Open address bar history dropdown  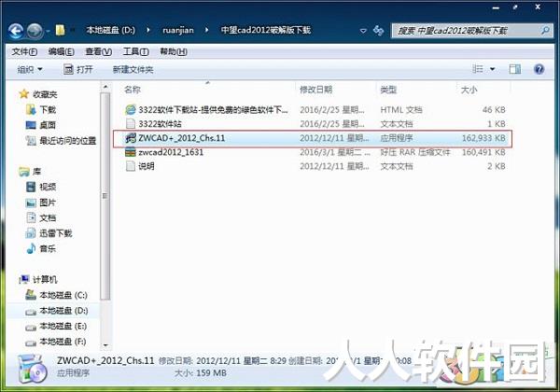(x=363, y=31)
